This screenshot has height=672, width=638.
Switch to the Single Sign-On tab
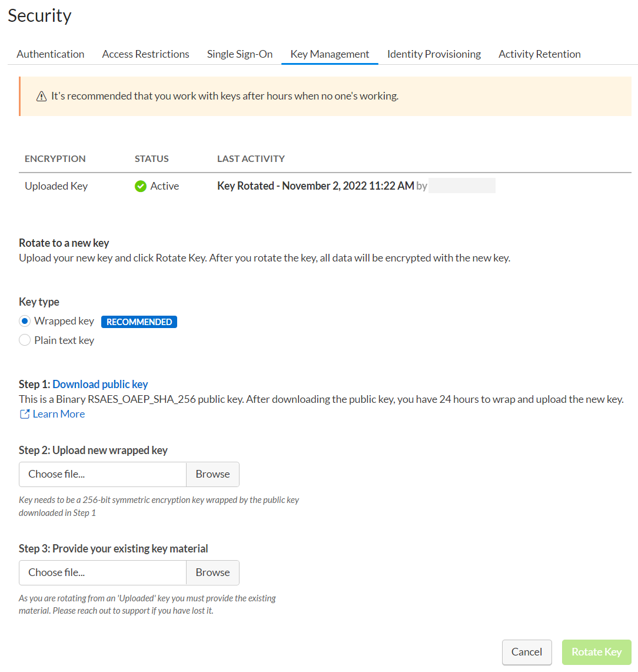pyautogui.click(x=240, y=54)
